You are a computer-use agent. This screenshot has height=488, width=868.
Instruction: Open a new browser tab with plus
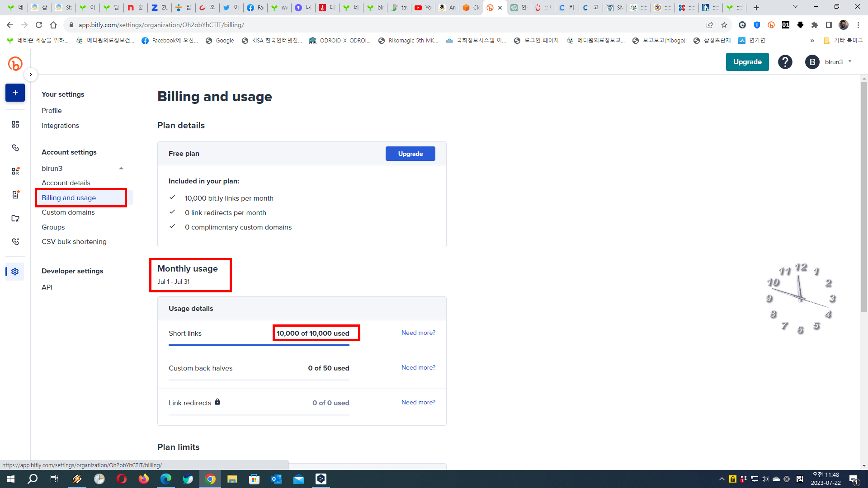click(756, 7)
